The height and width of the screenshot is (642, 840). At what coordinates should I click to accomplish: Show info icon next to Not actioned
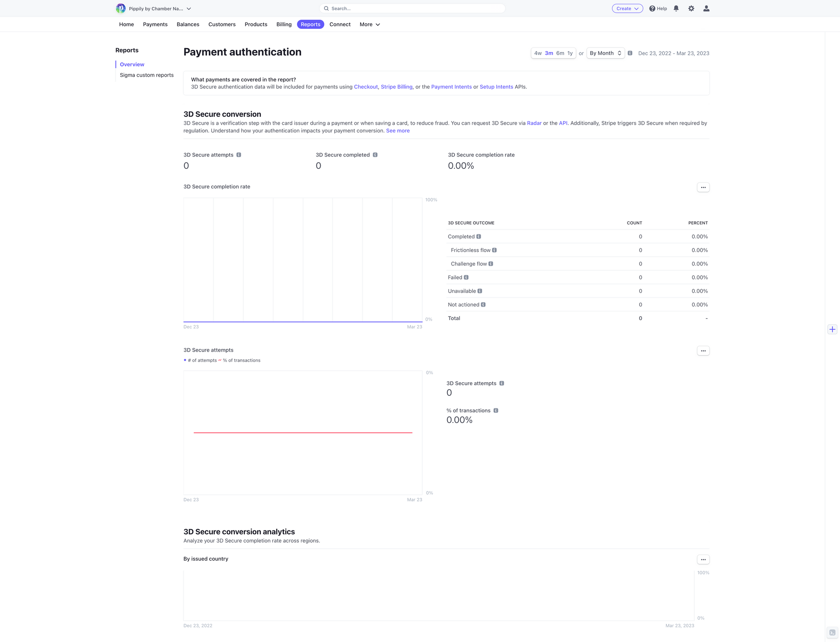pyautogui.click(x=483, y=304)
